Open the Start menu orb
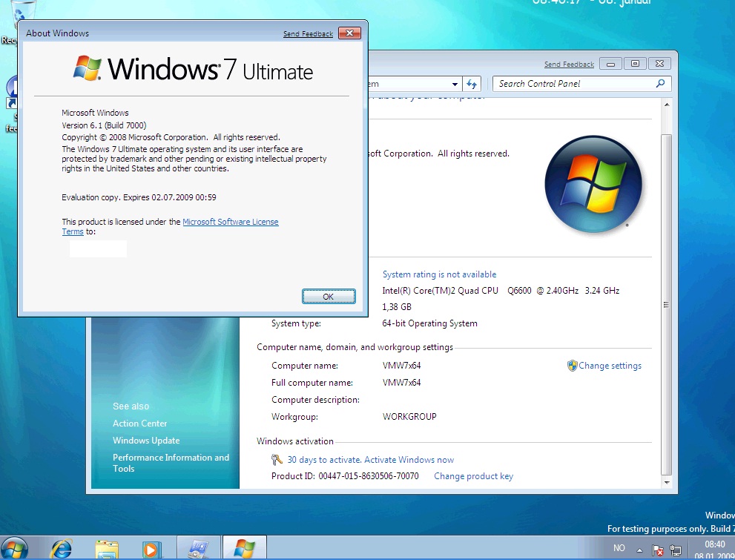This screenshot has width=735, height=560. tap(14, 549)
